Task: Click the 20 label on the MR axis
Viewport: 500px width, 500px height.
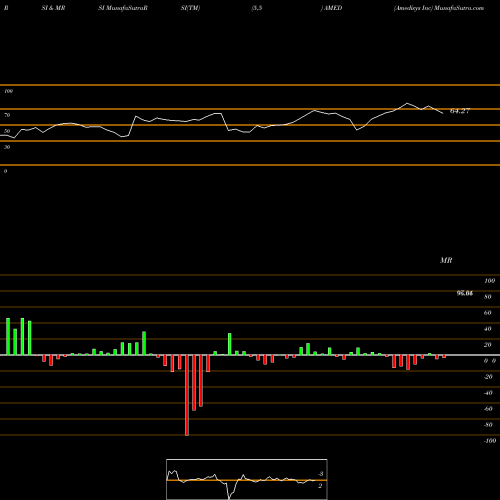Action: pyautogui.click(x=487, y=345)
